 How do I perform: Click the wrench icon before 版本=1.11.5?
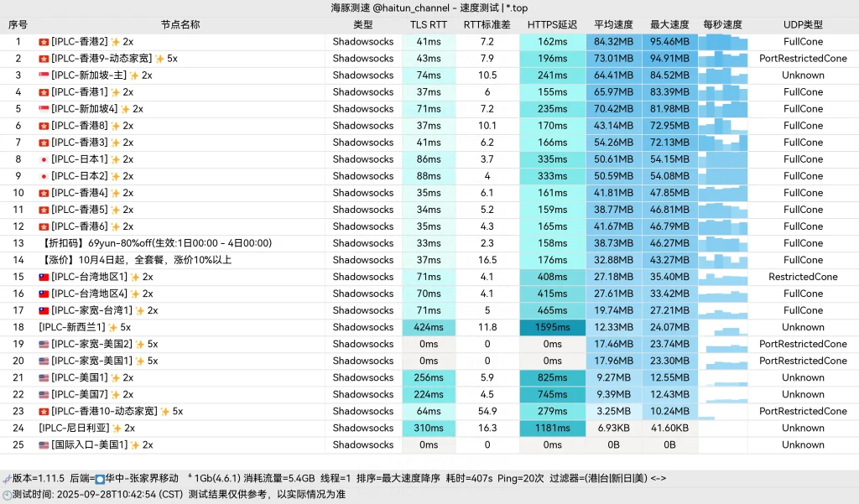pyautogui.click(x=8, y=480)
